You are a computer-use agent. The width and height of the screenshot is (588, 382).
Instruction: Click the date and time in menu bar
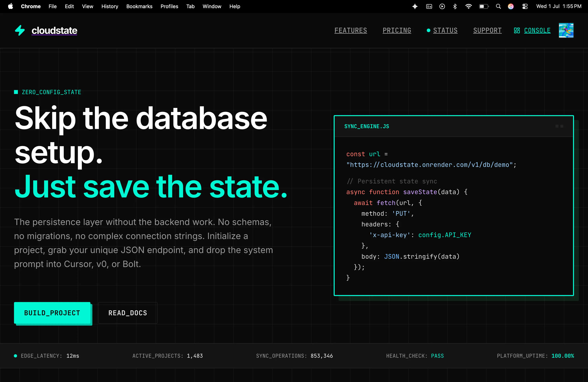click(x=559, y=6)
